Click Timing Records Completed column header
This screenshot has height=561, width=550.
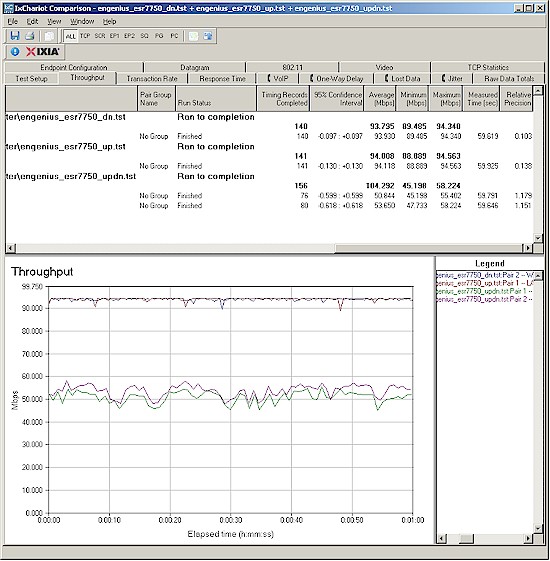click(x=283, y=99)
